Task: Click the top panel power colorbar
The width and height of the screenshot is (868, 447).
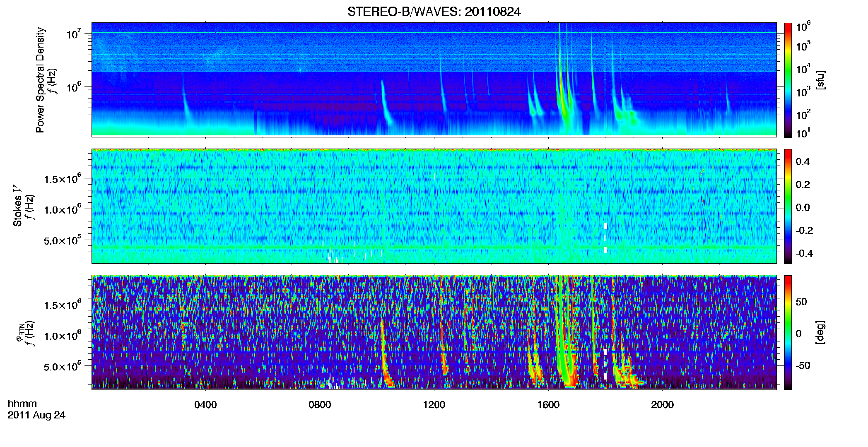Action: (x=788, y=80)
